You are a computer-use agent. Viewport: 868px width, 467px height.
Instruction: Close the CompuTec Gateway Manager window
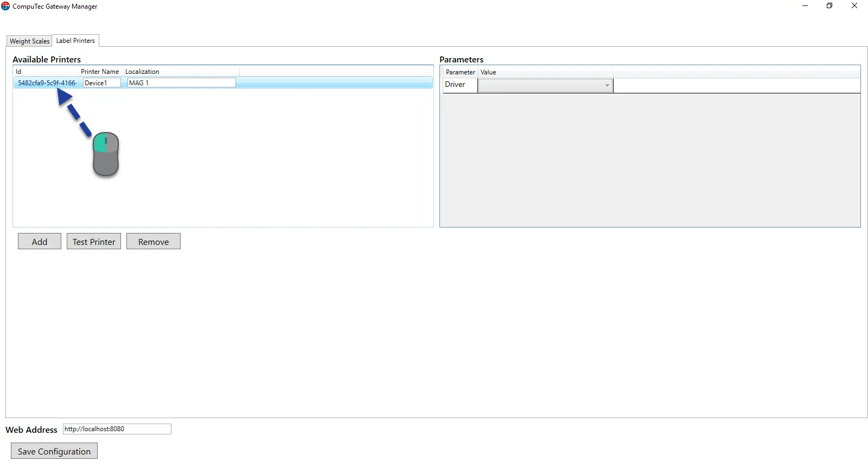pos(854,6)
